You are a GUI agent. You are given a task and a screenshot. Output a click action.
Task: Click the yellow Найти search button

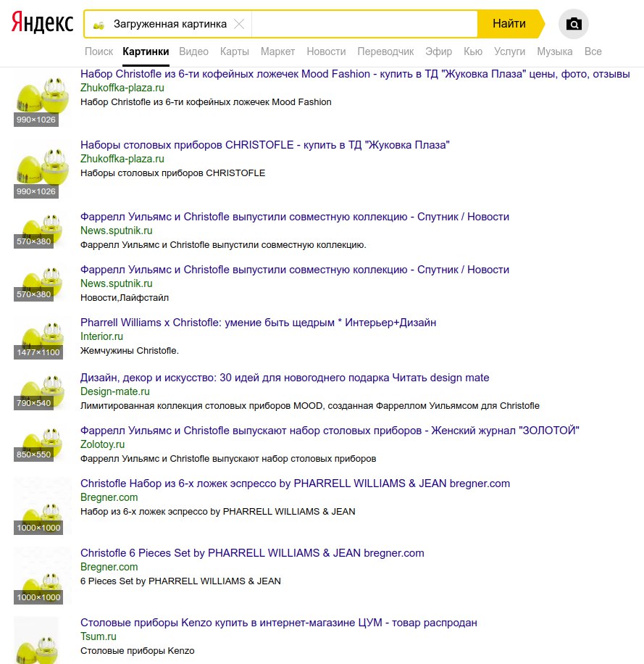tap(511, 24)
